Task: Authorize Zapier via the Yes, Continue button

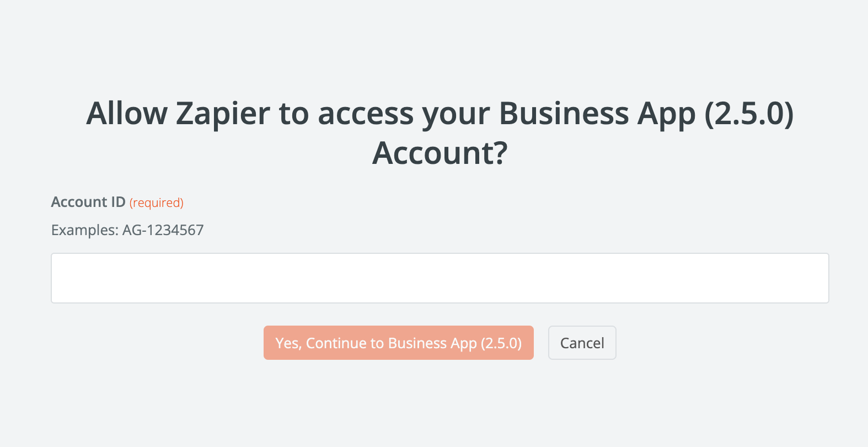Action: click(x=398, y=343)
